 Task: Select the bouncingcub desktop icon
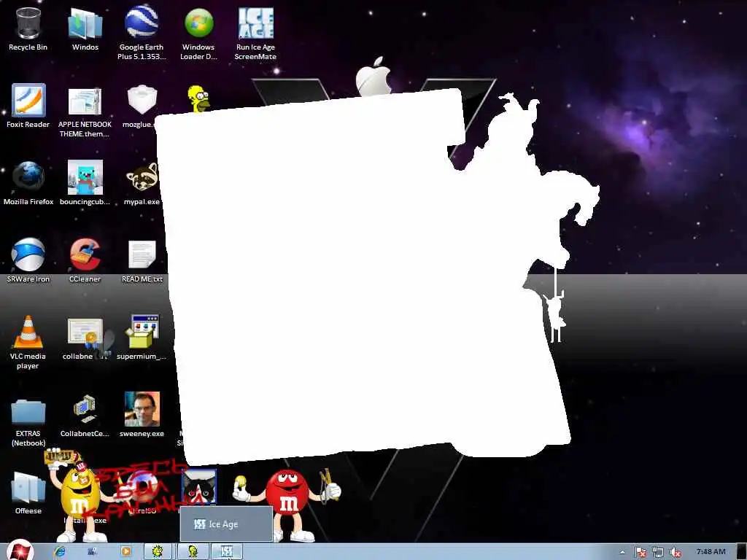85,183
